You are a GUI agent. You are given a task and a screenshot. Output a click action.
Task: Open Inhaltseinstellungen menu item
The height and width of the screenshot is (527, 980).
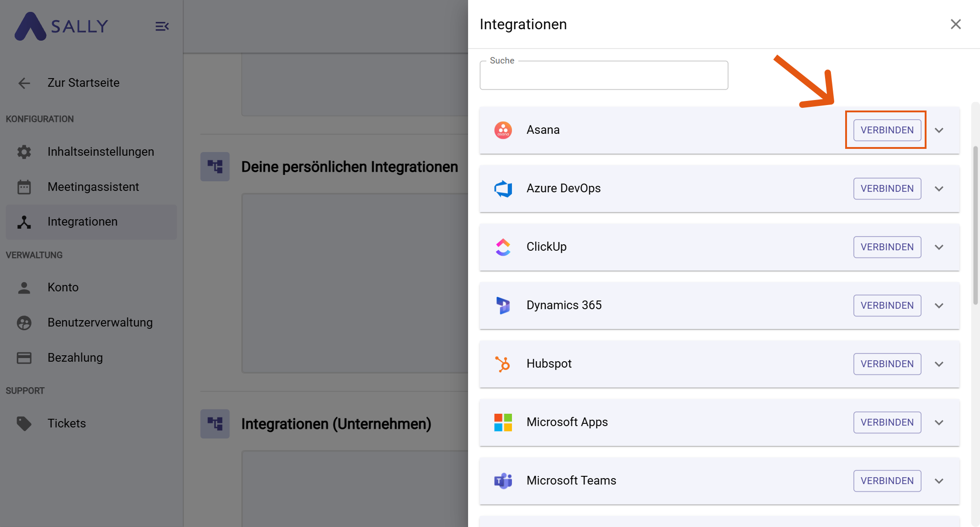coord(91,152)
